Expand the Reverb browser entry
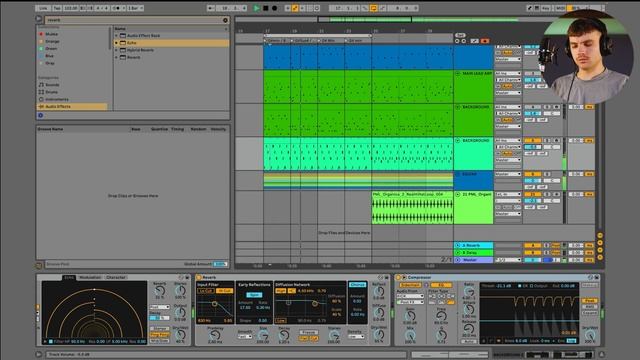Image resolution: width=640 pixels, height=360 pixels. 116,58
